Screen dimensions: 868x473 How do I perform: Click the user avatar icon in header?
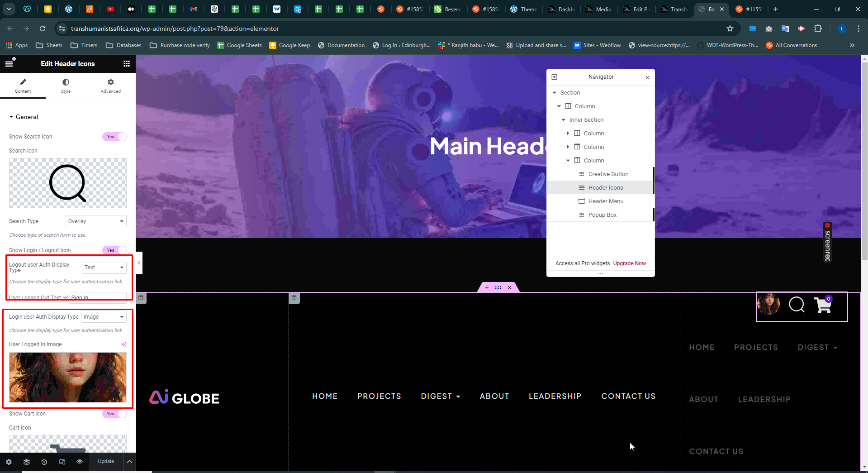768,304
